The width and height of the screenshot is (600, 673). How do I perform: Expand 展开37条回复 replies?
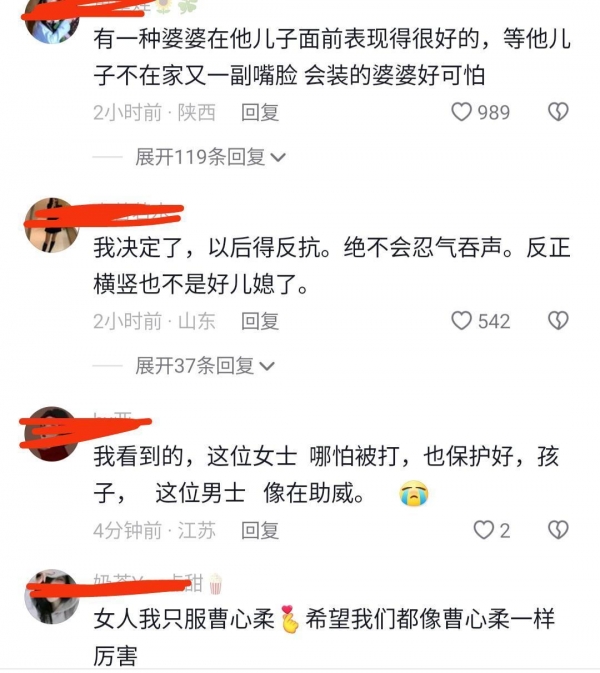pos(205,366)
